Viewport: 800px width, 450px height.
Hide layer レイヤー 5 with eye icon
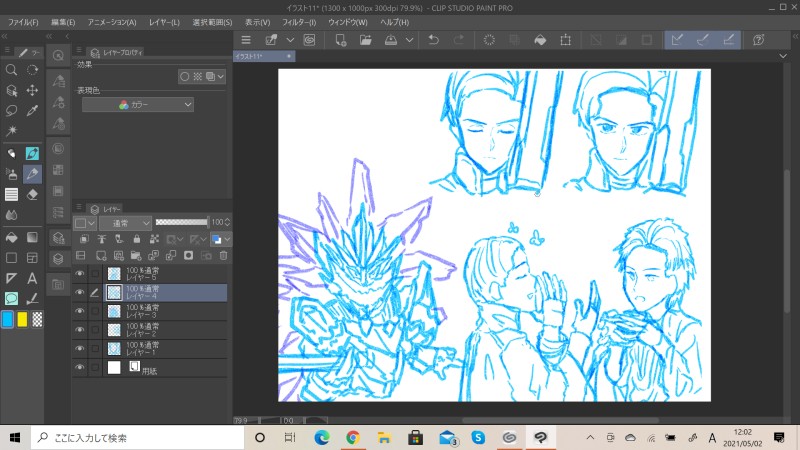80,273
